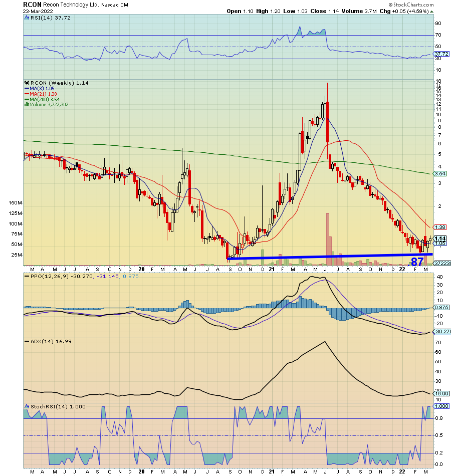This screenshot has height=476, width=451.
Task: Click the bold 1.14 last price tag
Action: (440, 239)
